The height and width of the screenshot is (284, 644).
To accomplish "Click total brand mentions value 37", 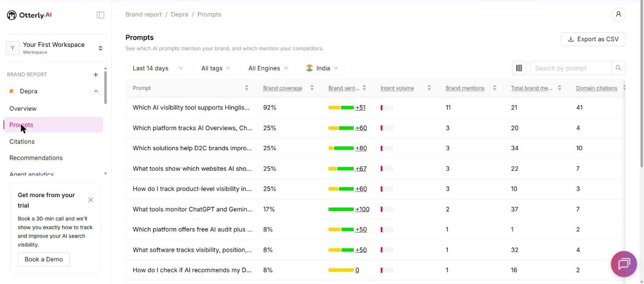I will [x=515, y=209].
